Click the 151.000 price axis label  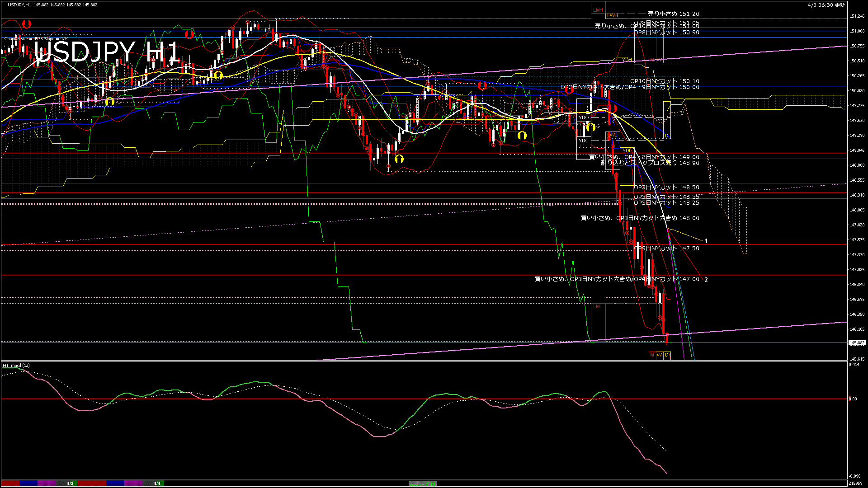tap(857, 31)
